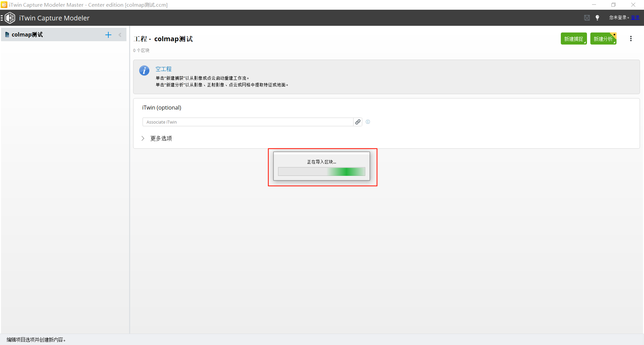
Task: Click the 空工程 heading link
Action: pyautogui.click(x=163, y=69)
